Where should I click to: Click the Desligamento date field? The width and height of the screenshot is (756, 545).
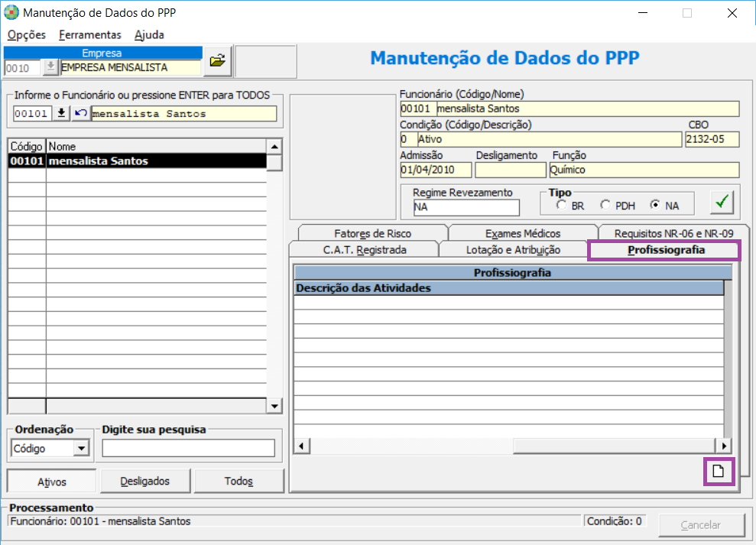point(511,170)
